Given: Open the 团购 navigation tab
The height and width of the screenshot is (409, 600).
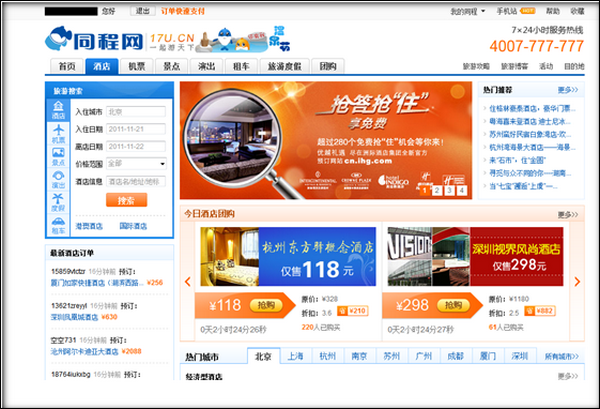Looking at the screenshot, I should [327, 66].
